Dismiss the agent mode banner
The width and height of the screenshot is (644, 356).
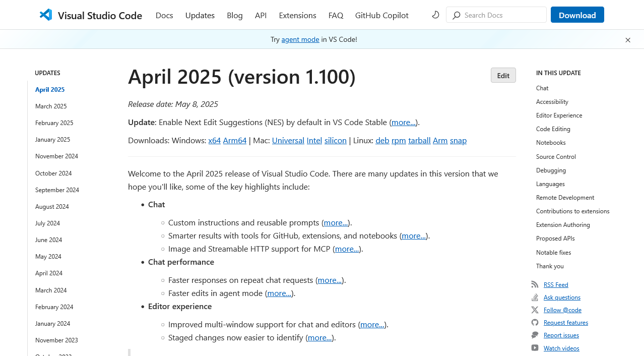click(x=628, y=40)
